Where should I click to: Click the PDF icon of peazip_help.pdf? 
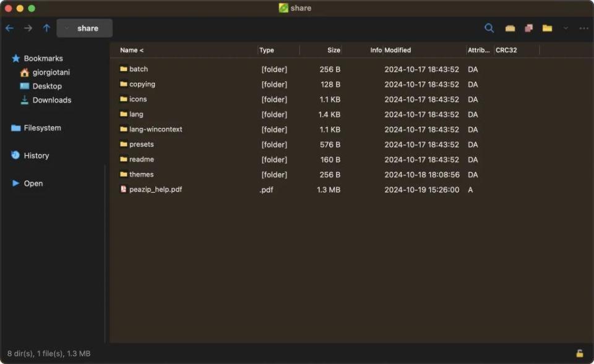[123, 189]
